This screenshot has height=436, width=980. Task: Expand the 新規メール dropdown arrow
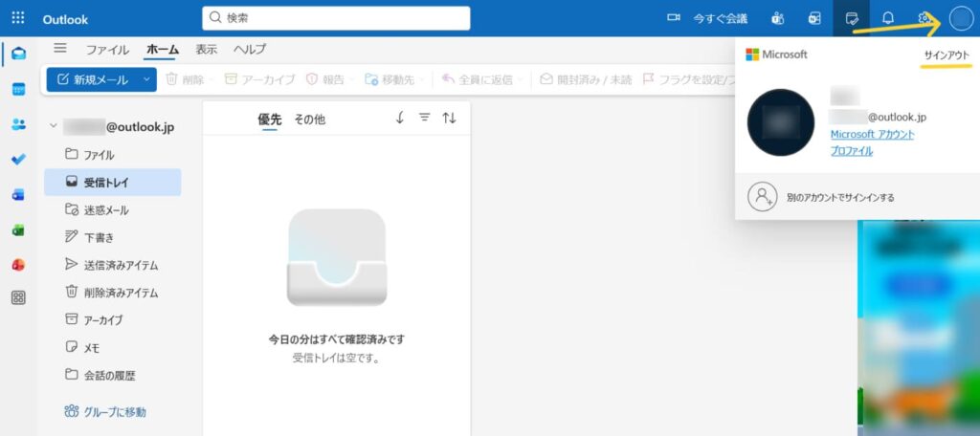147,79
